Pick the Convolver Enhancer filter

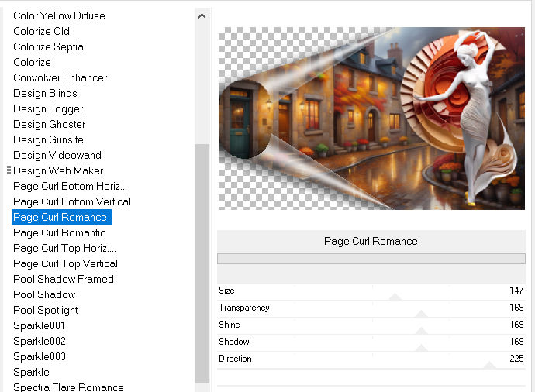tap(60, 77)
